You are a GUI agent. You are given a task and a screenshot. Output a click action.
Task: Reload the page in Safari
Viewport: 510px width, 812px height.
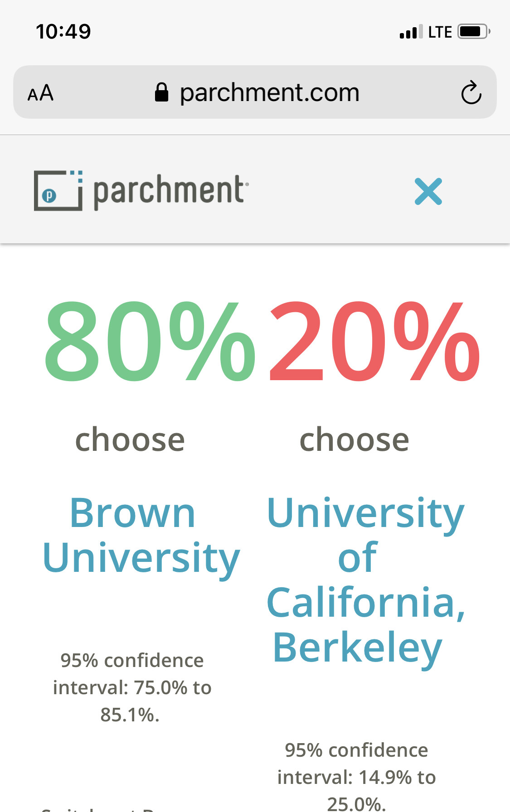(x=471, y=92)
